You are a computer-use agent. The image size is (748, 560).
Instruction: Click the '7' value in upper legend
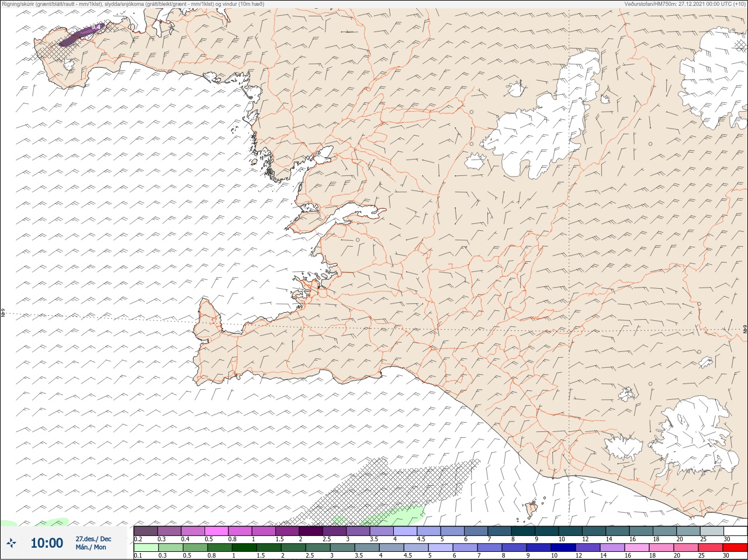pos(489,539)
